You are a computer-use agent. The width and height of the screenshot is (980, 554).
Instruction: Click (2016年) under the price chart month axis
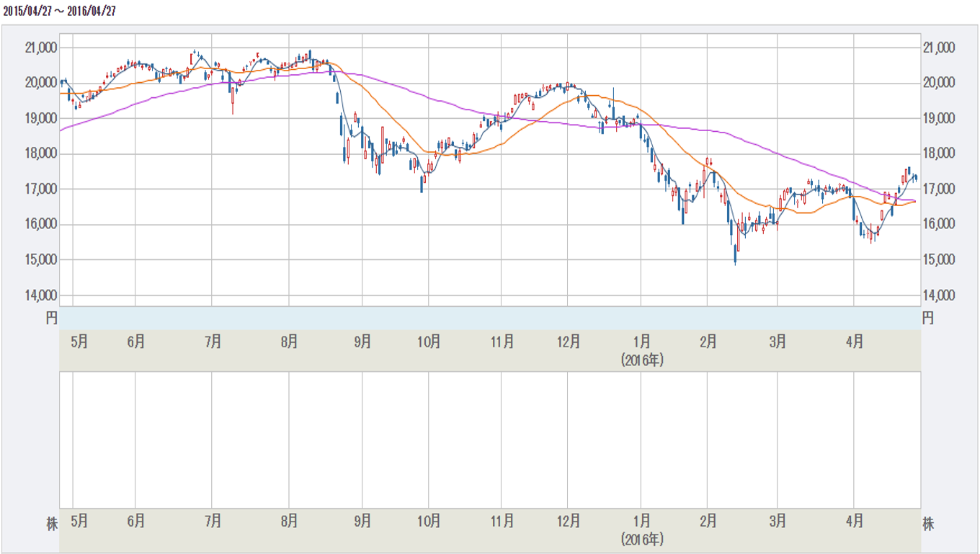(x=641, y=362)
